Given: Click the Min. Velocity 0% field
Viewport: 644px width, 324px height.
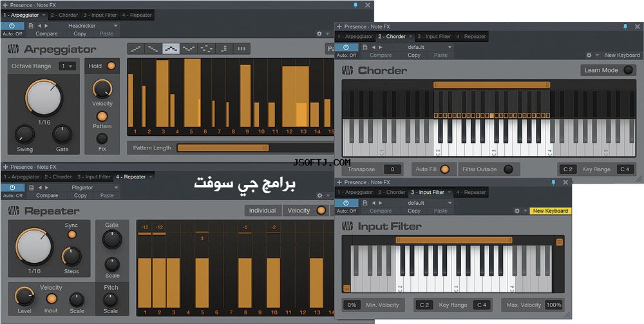Looking at the screenshot, I should [x=352, y=305].
